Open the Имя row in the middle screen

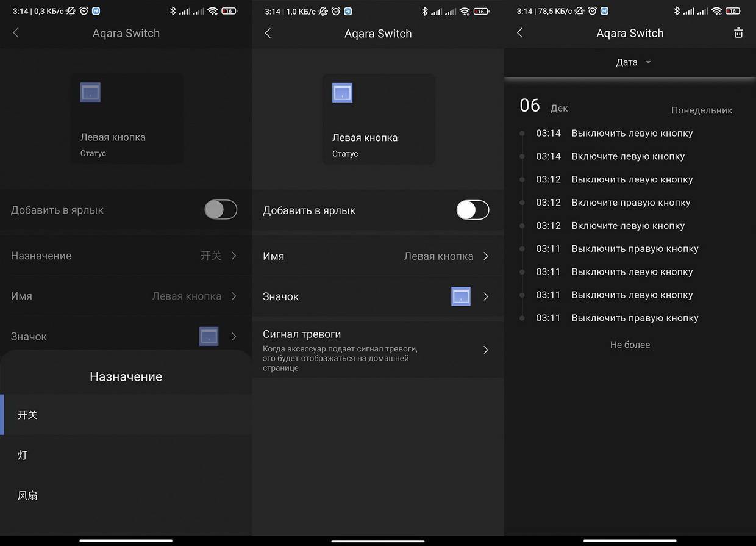pyautogui.click(x=377, y=256)
